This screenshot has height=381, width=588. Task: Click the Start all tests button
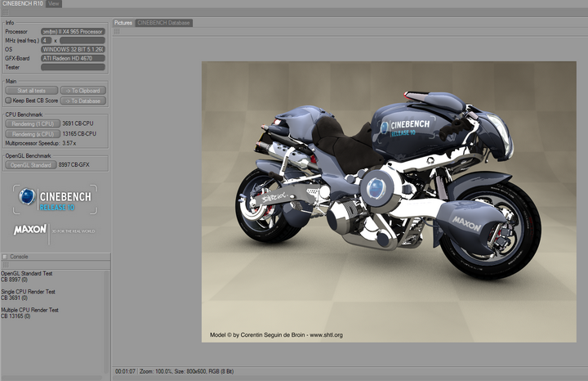coord(32,91)
